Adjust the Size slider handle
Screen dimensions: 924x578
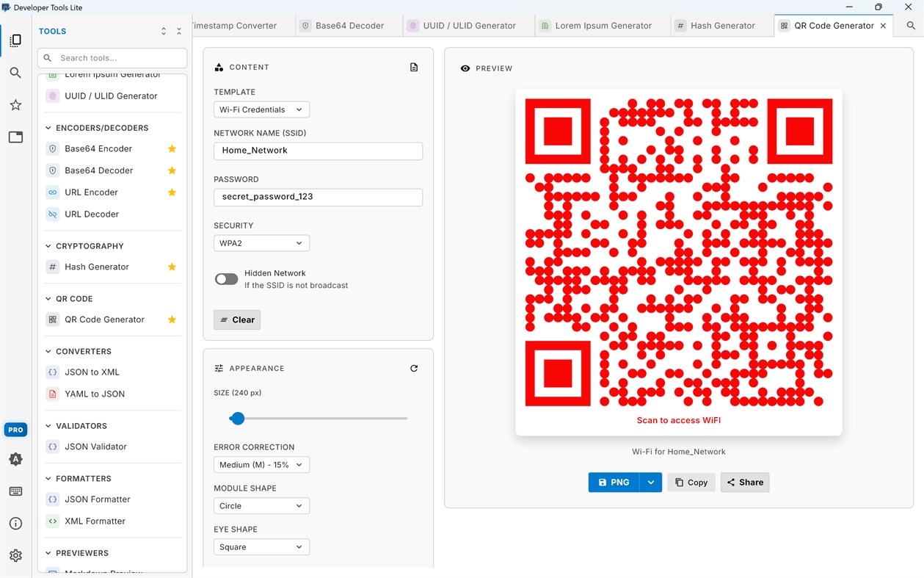(237, 419)
